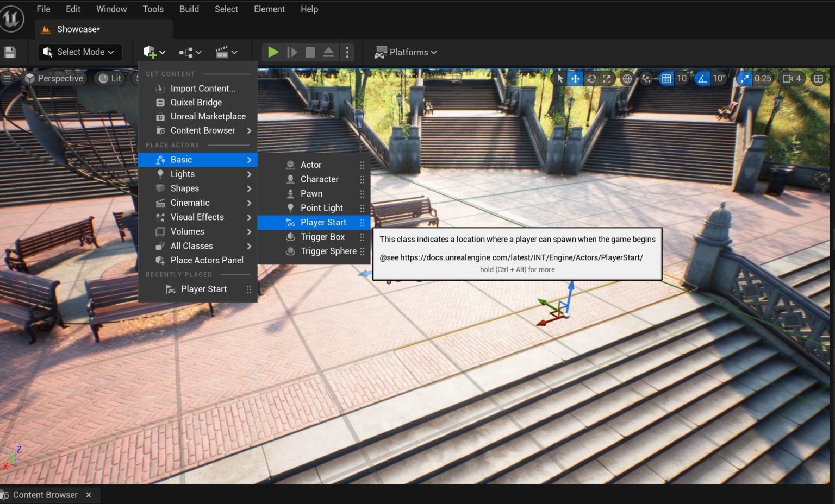
Task: Switch to world coordinate system icon
Action: (627, 78)
